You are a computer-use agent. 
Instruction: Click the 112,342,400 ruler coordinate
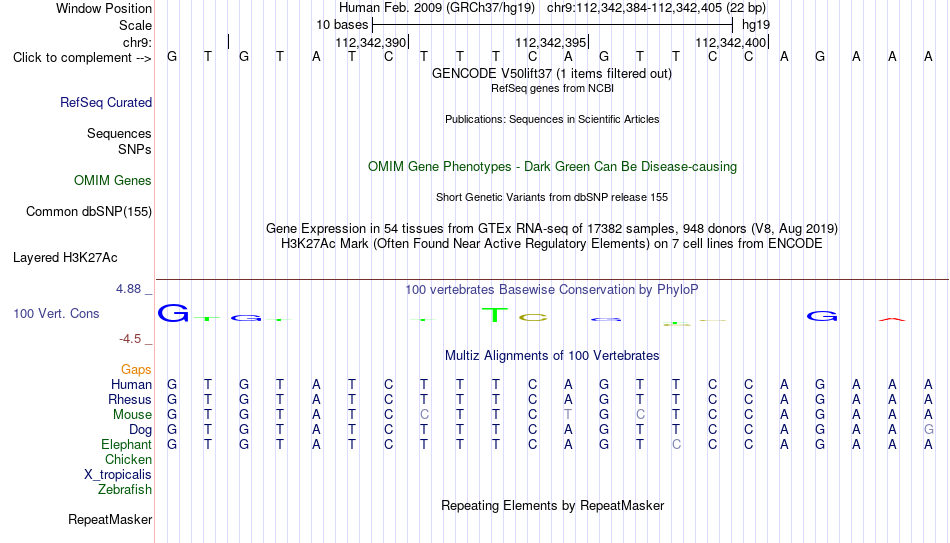(731, 42)
